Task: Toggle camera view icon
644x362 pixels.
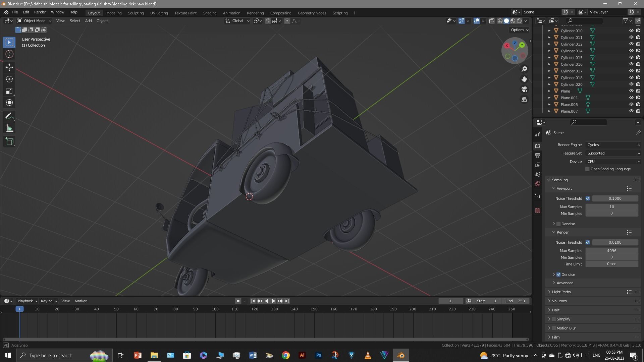Action: pos(524,89)
